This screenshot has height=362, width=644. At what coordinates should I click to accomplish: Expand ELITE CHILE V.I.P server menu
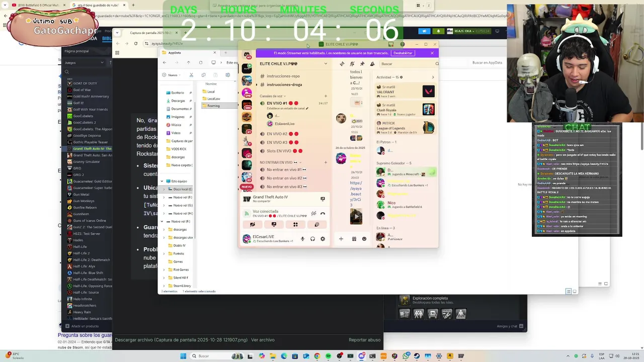coord(293,64)
